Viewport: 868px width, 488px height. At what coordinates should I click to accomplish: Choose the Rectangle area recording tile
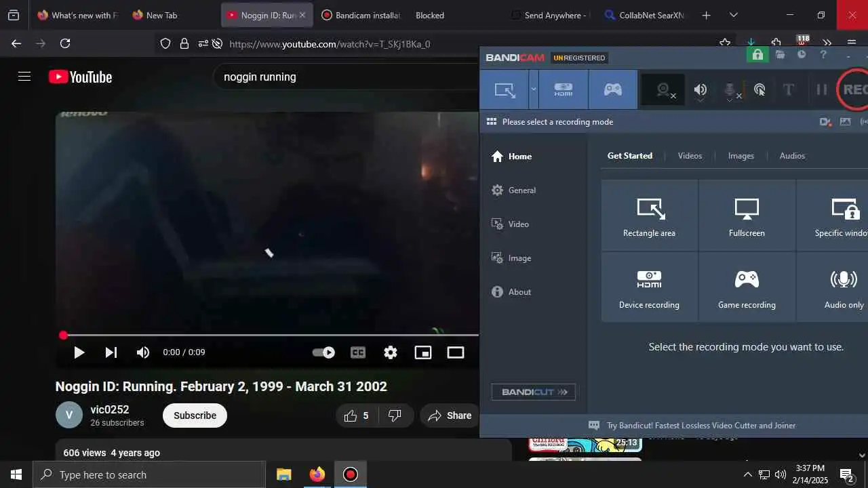point(649,216)
